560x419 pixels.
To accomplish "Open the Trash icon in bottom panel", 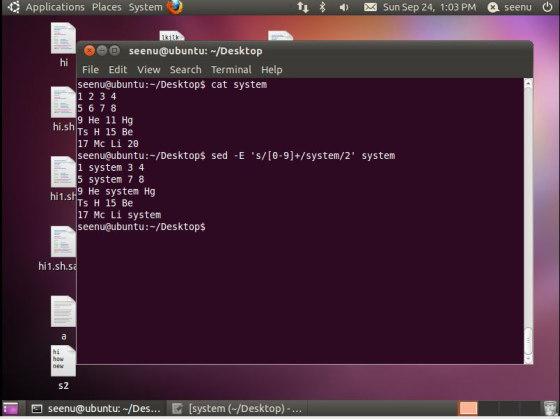I will coord(550,408).
